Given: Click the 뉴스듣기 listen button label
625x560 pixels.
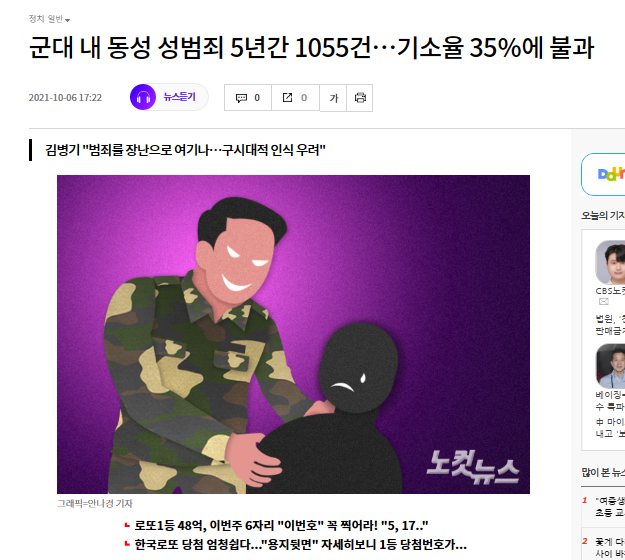Looking at the screenshot, I should tap(179, 97).
